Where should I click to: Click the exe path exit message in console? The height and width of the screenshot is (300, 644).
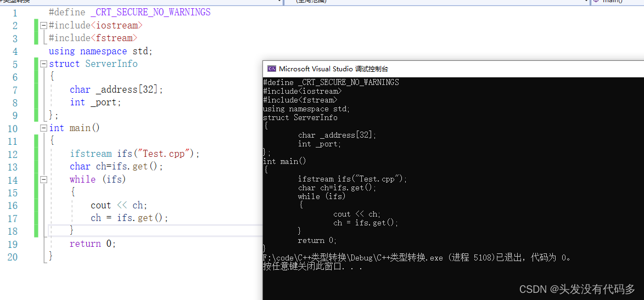coord(417,258)
